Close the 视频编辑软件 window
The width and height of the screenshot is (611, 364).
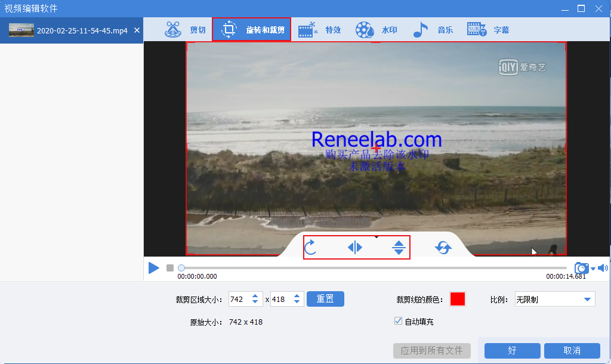click(x=599, y=8)
